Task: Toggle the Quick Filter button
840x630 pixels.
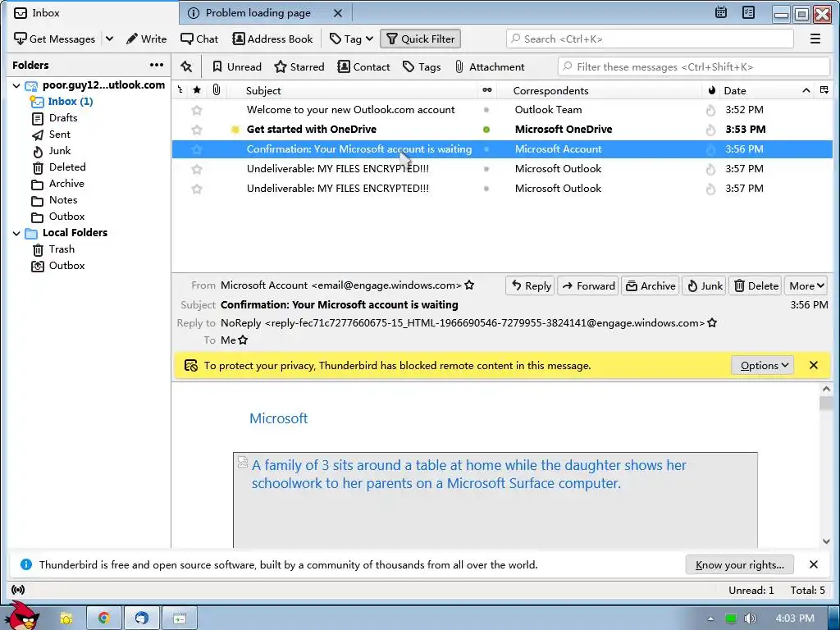Action: (x=421, y=39)
